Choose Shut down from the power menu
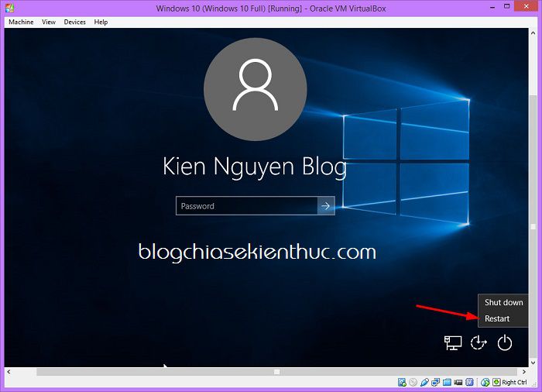The image size is (542, 392). coord(503,302)
